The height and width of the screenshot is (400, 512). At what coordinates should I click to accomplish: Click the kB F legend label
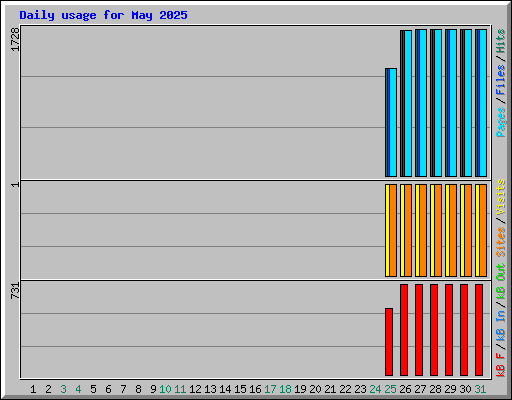point(501,365)
